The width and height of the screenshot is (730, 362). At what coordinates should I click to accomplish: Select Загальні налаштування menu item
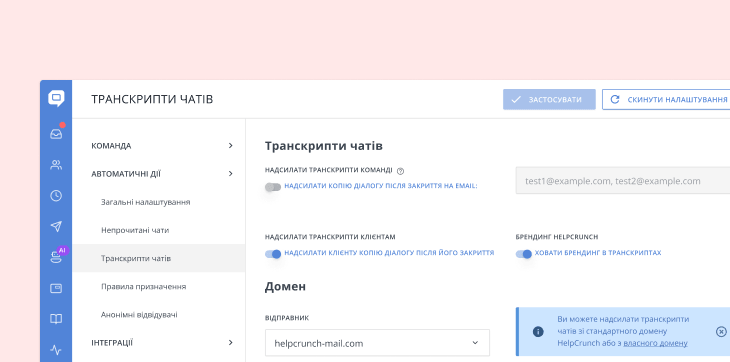(x=159, y=202)
